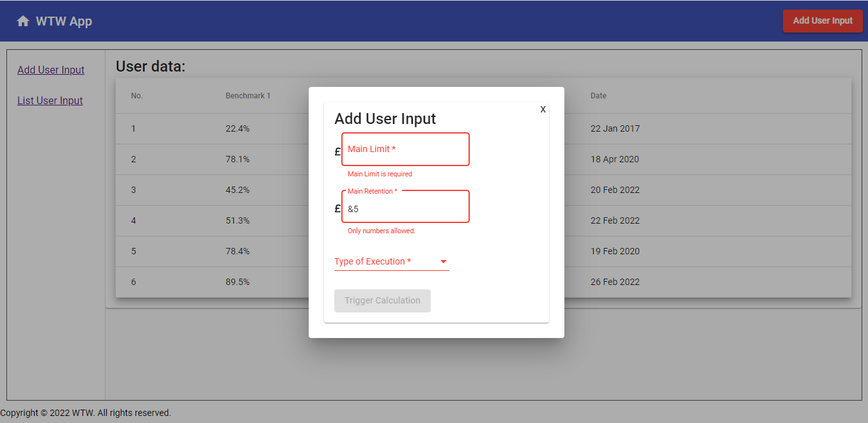Click the pound sign beside Main Retention
Viewport: 868px width, 423px height.
point(337,209)
